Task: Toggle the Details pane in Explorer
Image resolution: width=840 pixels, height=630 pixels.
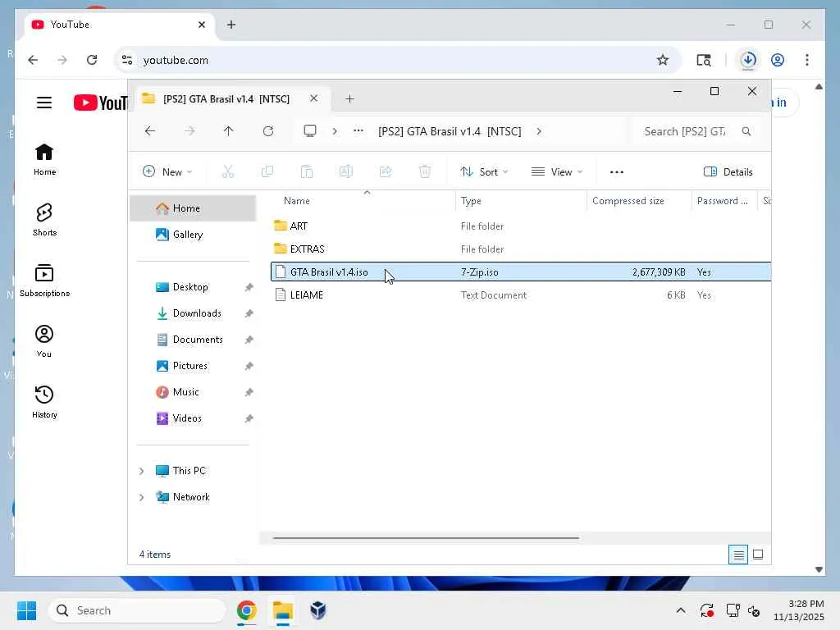Action: [x=728, y=172]
